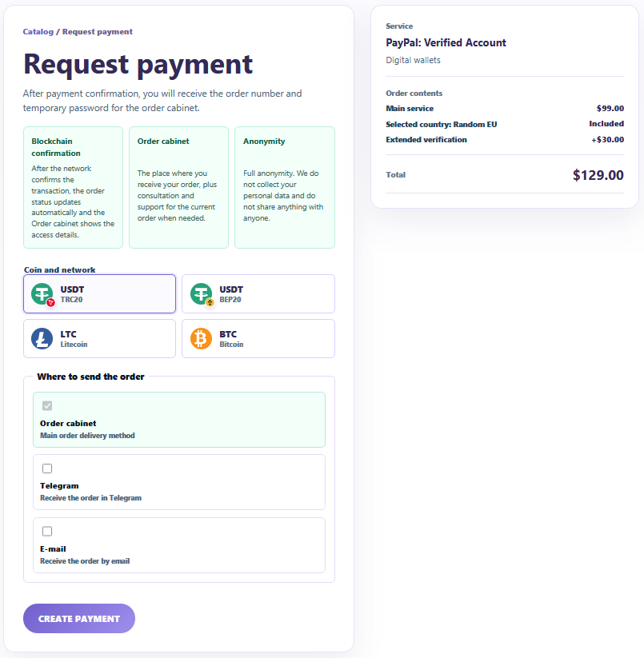
Task: Click the Blockchain confirmation info card
Action: pyautogui.click(x=73, y=188)
